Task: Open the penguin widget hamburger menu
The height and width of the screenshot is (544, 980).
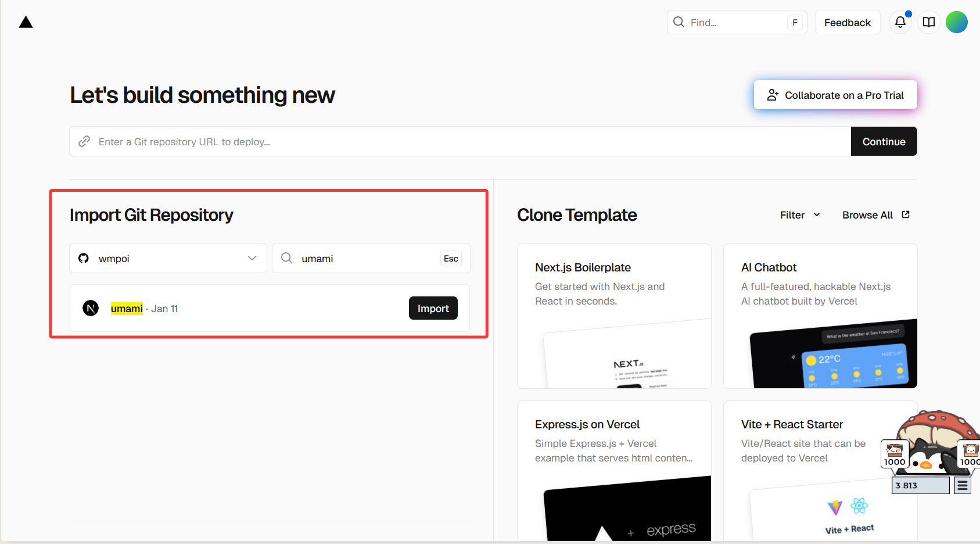Action: click(x=963, y=485)
